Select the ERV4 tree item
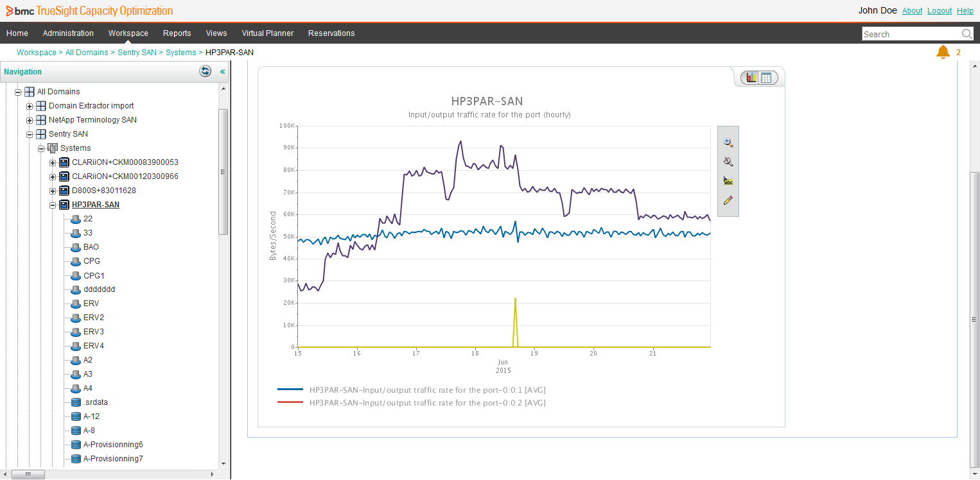The height and width of the screenshot is (480, 980). point(94,346)
